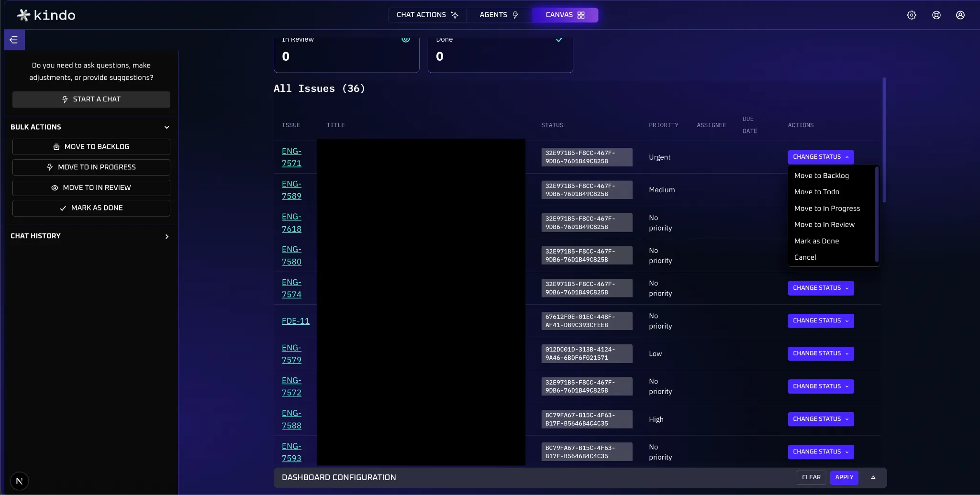The image size is (980, 495).
Task: Toggle the eye icon on the In Review card
Action: (x=405, y=40)
